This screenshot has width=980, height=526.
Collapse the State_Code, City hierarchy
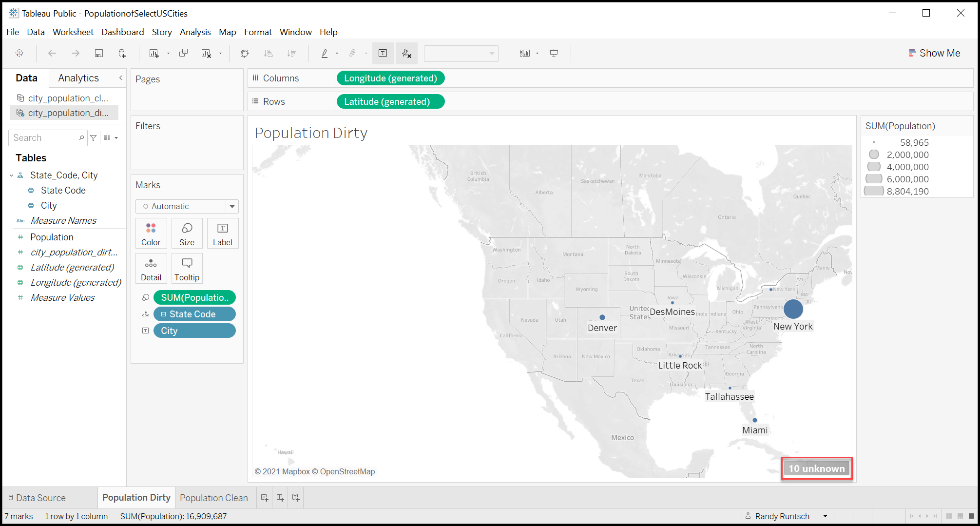click(12, 175)
